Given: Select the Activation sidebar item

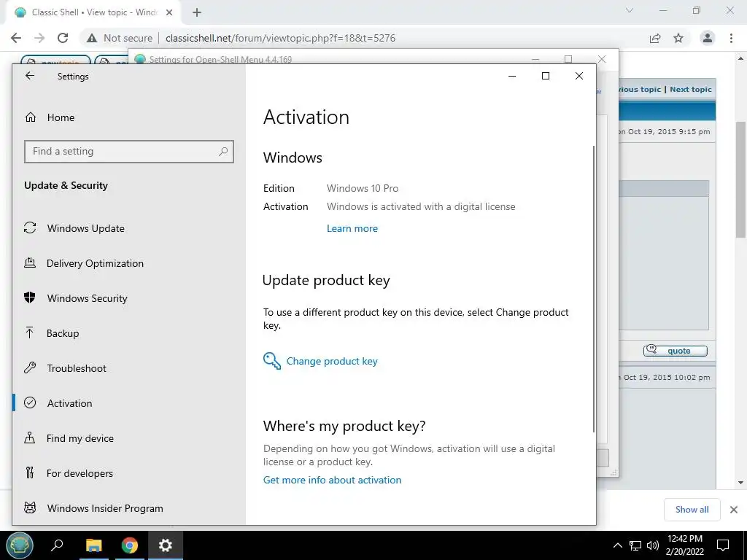Looking at the screenshot, I should coord(128,403).
